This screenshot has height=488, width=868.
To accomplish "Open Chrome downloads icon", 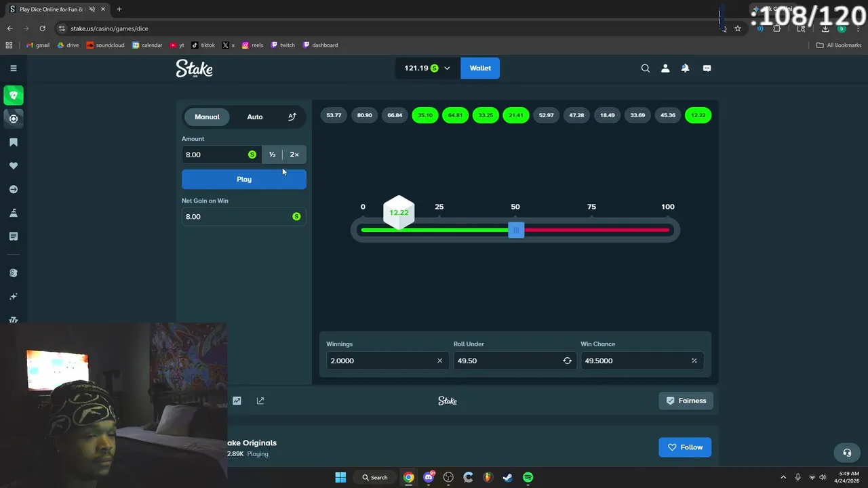I will 825,28.
